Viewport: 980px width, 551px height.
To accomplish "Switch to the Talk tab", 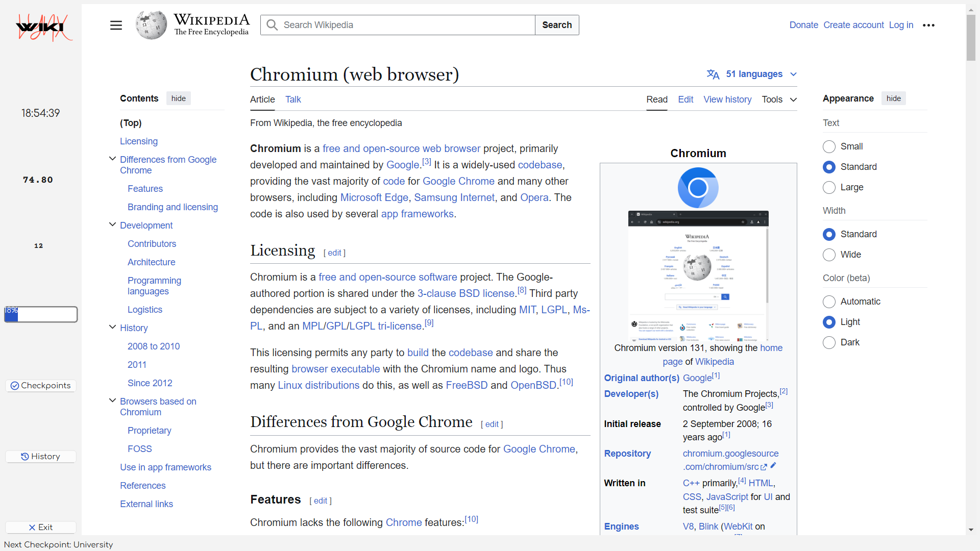I will pos(293,99).
